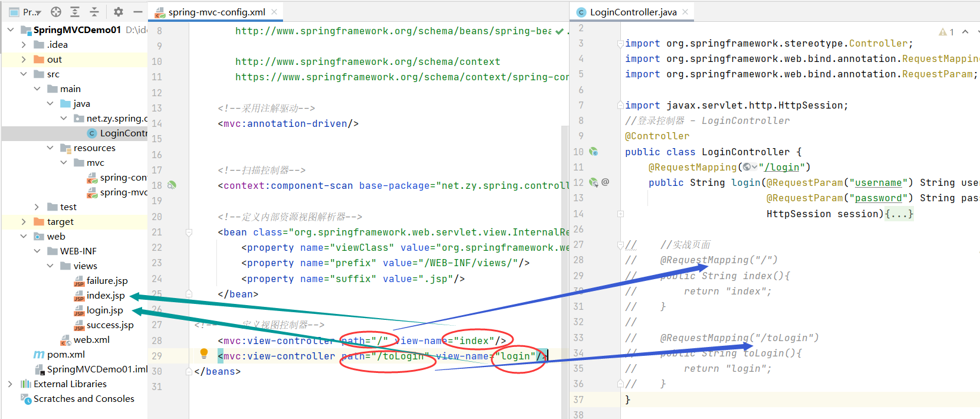Click the Spring bean gutter icon on line 10
The height and width of the screenshot is (419, 980).
point(594,152)
